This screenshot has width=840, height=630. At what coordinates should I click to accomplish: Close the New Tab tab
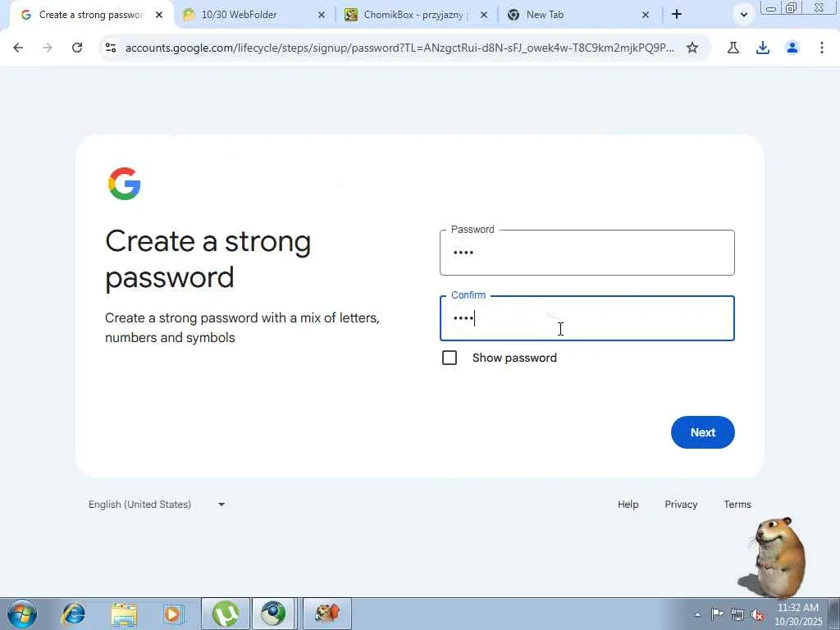[x=646, y=15]
